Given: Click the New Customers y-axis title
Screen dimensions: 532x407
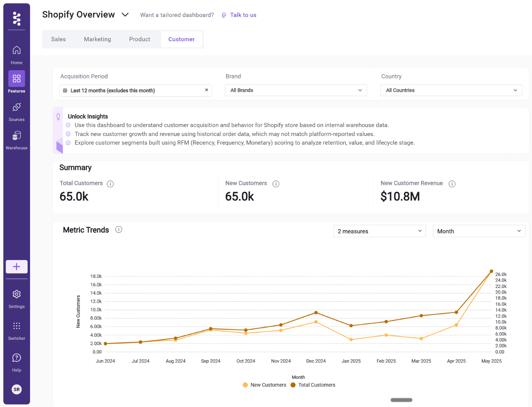Looking at the screenshot, I should point(78,312).
